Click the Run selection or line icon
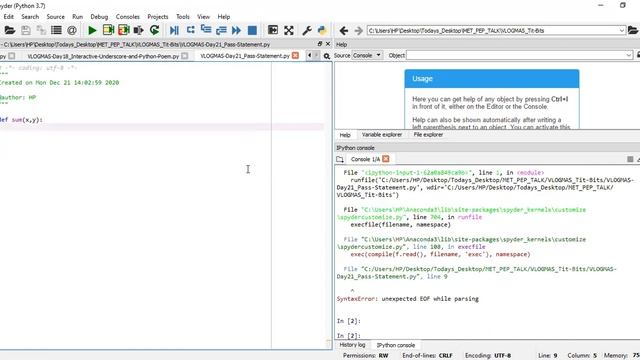Screen dimensions: 640x360 coord(139,30)
